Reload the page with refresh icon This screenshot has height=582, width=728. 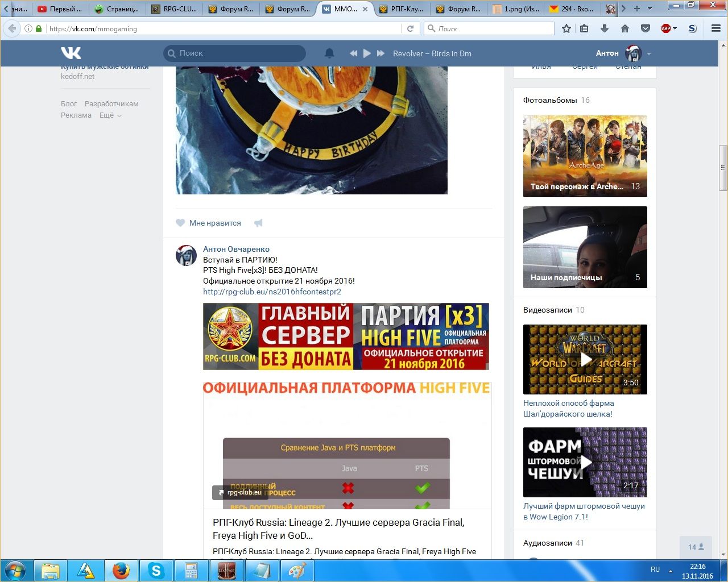(x=410, y=28)
